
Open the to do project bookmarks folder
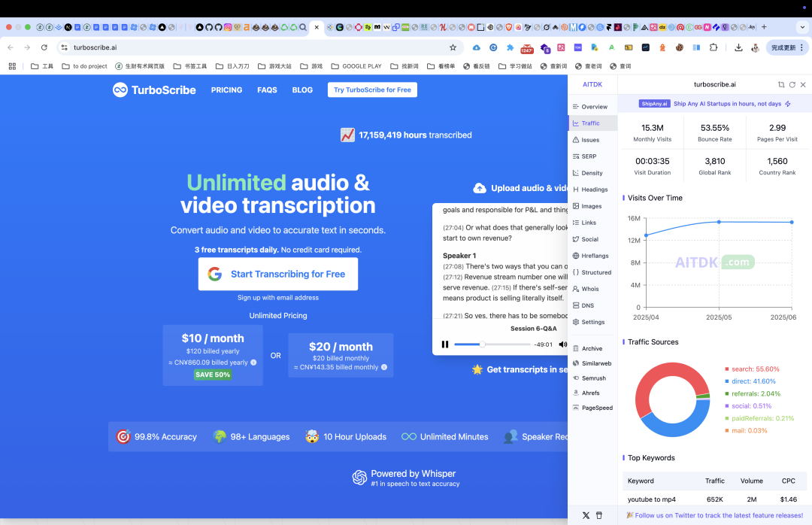tap(84, 66)
